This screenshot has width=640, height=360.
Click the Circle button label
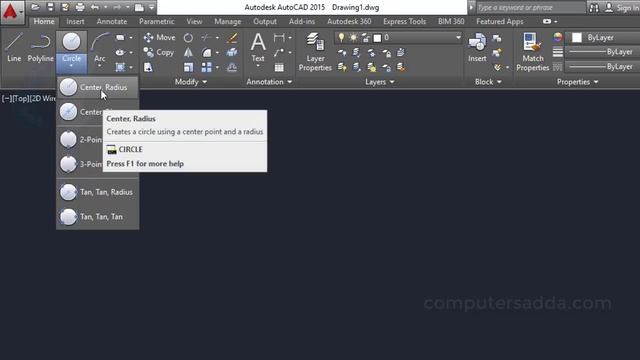tap(71, 58)
